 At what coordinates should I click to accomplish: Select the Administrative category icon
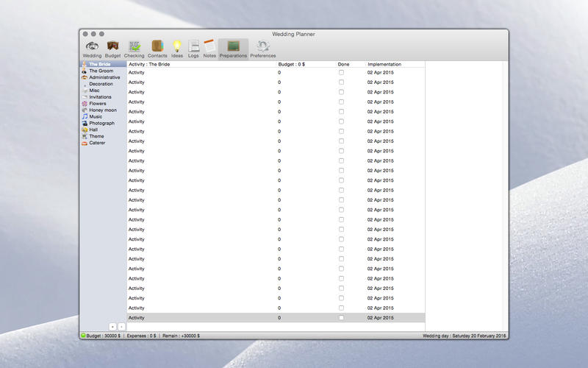pyautogui.click(x=85, y=77)
